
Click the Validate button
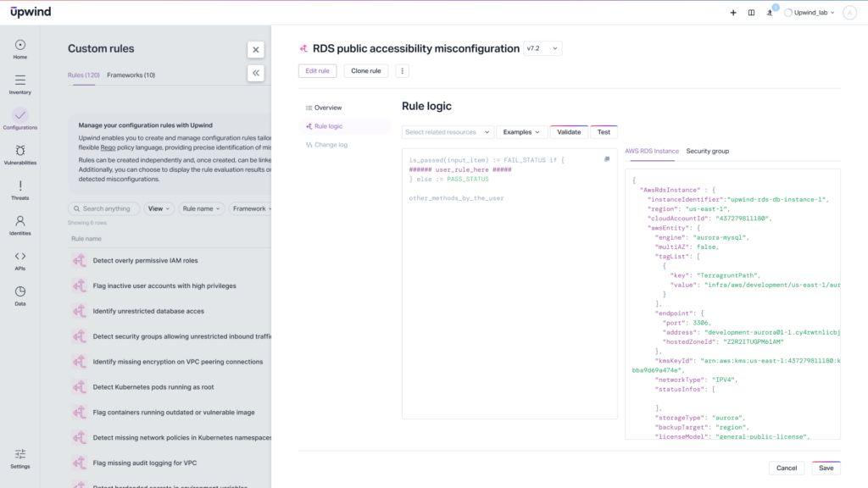click(x=569, y=131)
